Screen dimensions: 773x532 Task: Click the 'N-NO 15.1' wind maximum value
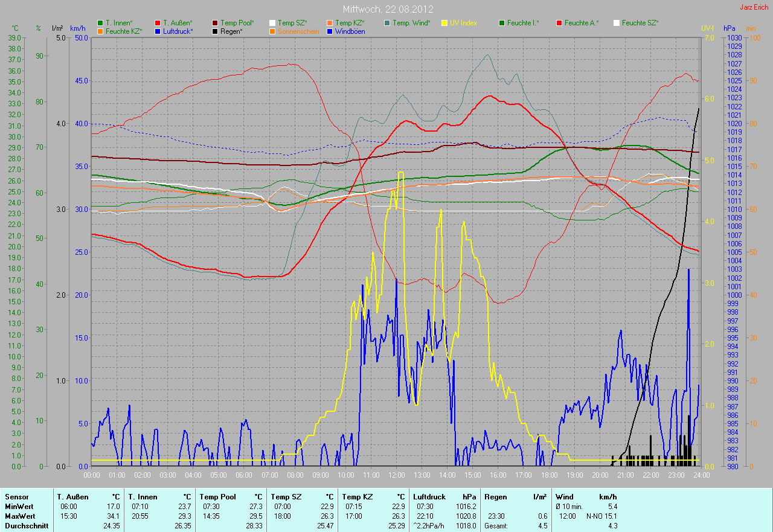601,516
